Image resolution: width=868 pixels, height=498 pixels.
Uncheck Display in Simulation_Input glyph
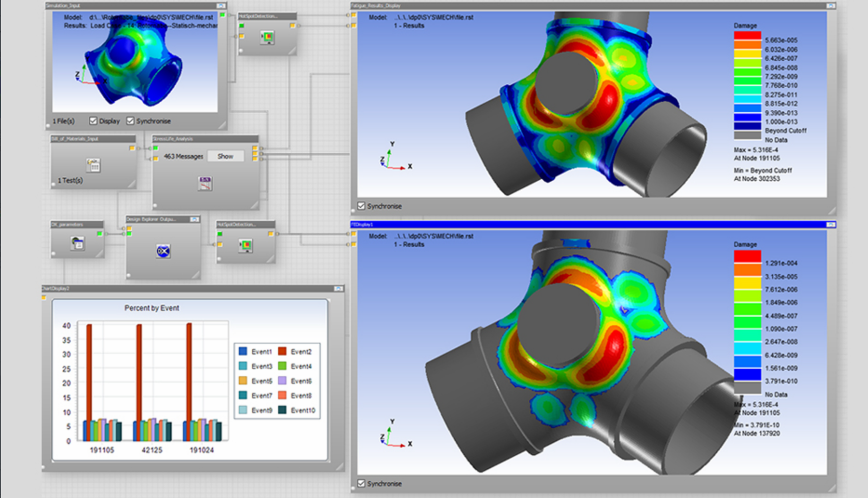[x=93, y=121]
